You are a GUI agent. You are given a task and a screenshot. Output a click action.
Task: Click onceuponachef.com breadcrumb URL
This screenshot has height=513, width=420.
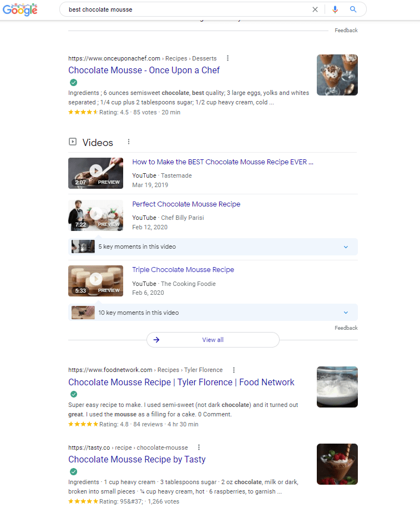point(143,58)
